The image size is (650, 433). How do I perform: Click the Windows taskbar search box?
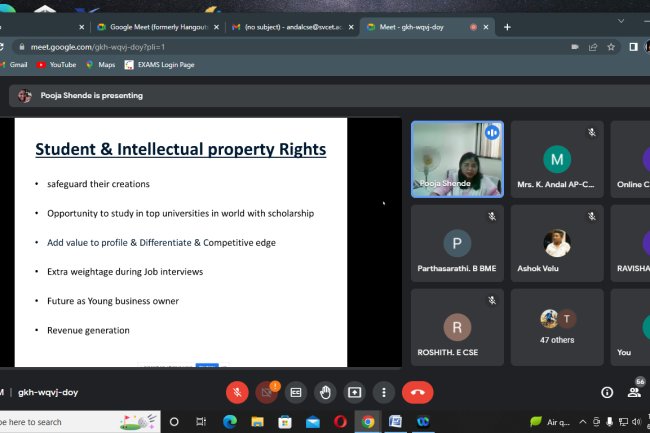point(79,422)
